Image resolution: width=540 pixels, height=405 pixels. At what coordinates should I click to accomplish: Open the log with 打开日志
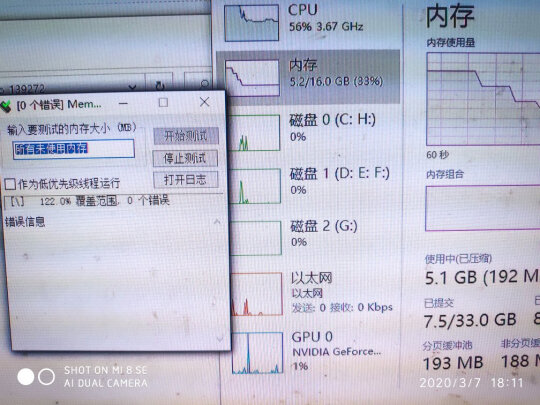(185, 180)
